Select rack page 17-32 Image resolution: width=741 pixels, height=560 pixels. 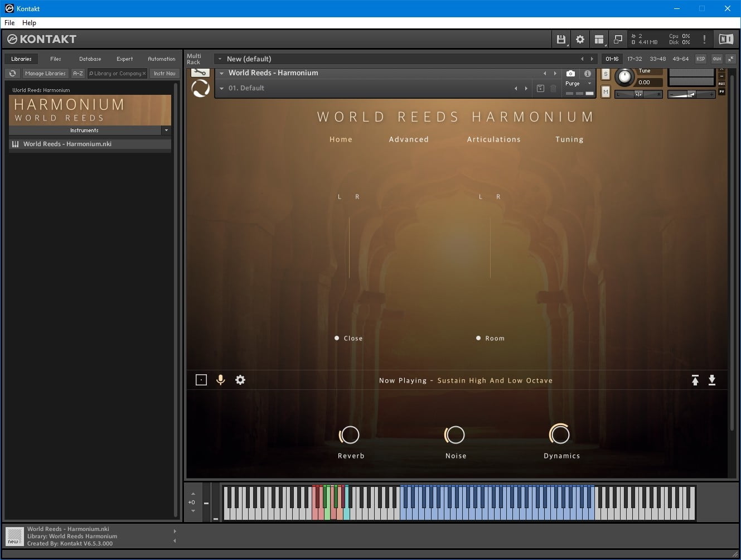pyautogui.click(x=635, y=59)
